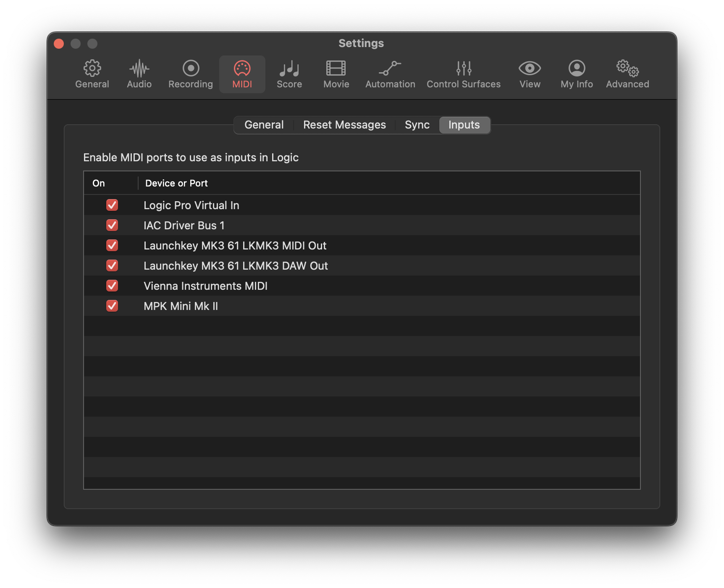Open the Automation settings icon
The width and height of the screenshot is (724, 588).
click(x=390, y=74)
